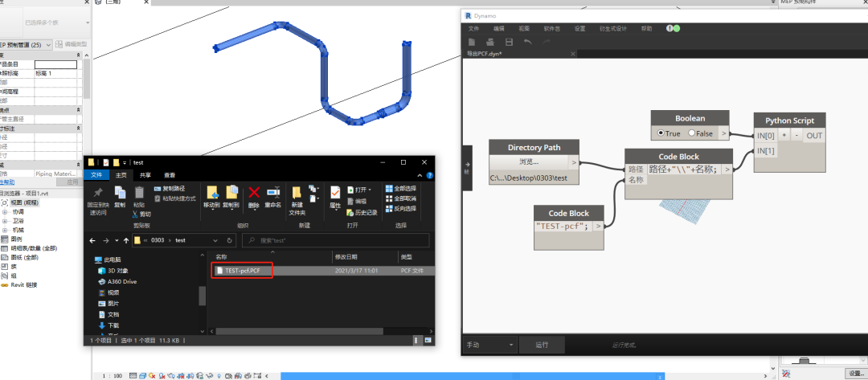Switch Explorer to details view in status bar

tap(420, 340)
